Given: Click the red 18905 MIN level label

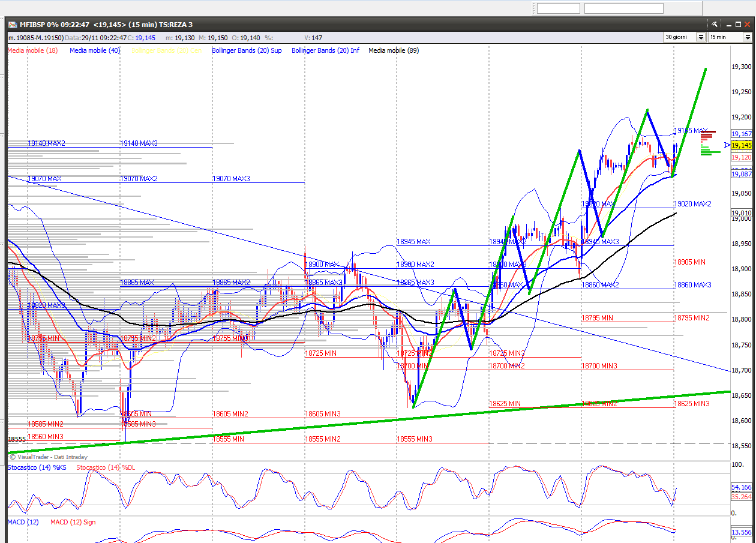Looking at the screenshot, I should [x=689, y=262].
